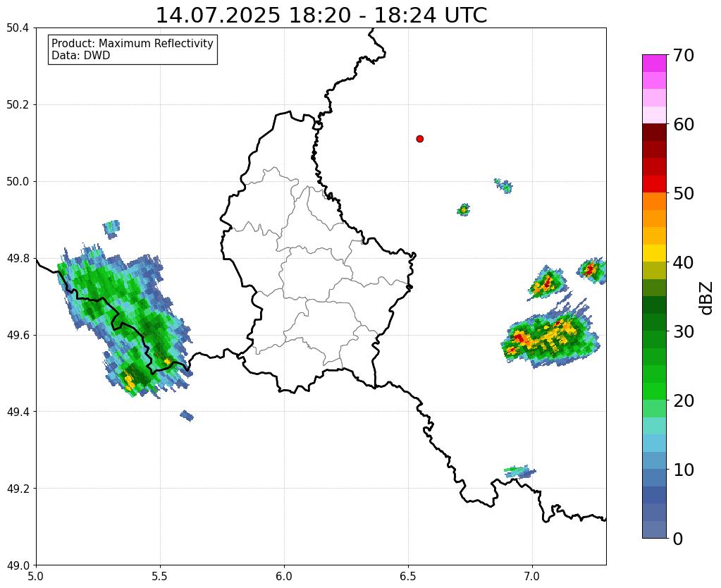
Task: Click the Product: Maximum Reflectivity label
Action: [x=133, y=43]
